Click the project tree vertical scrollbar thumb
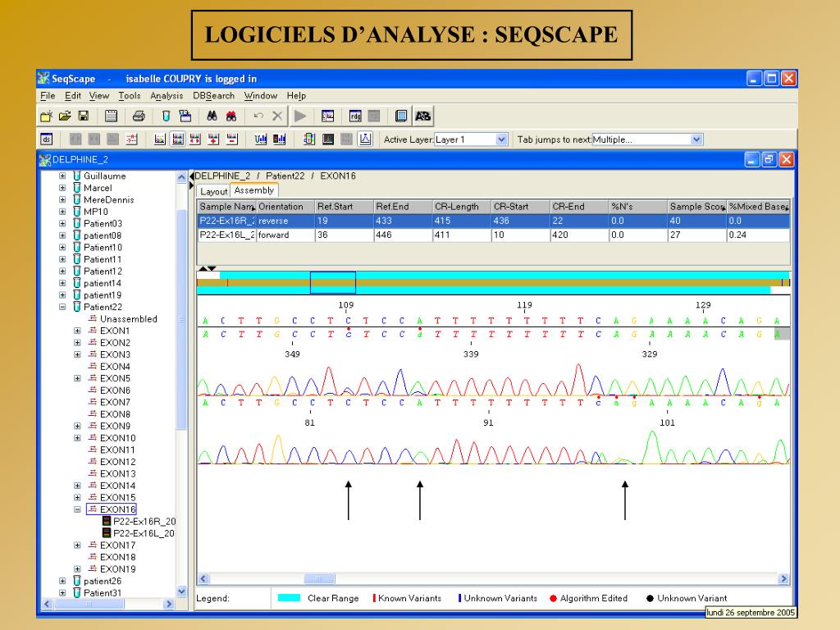 coord(181,319)
